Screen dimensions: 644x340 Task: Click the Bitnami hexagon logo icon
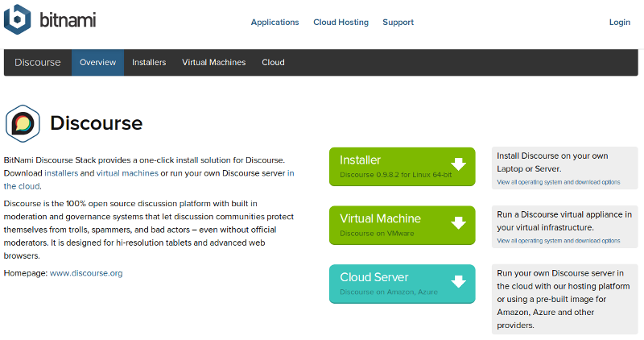pos(17,19)
